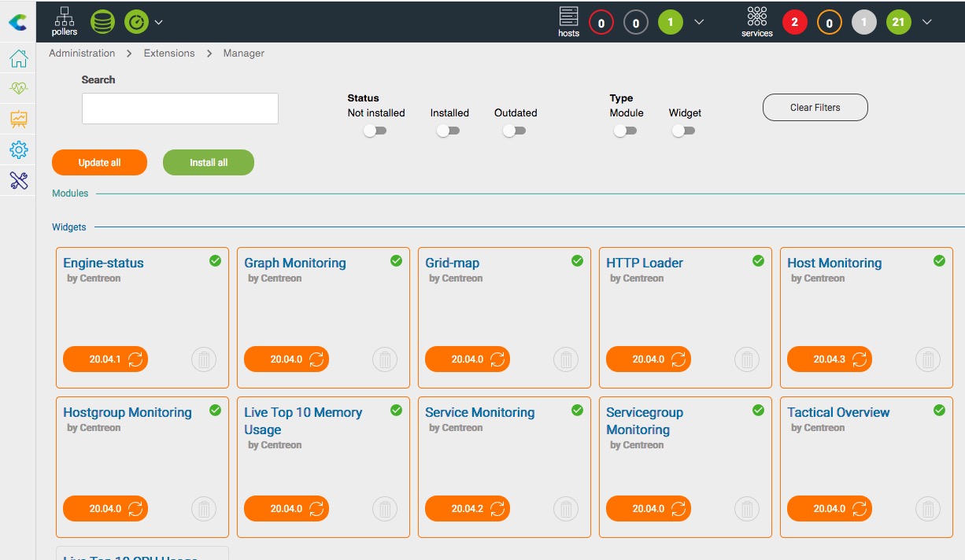965x560 pixels.
Task: Open Reporting chart icon in sidebar
Action: pos(18,120)
